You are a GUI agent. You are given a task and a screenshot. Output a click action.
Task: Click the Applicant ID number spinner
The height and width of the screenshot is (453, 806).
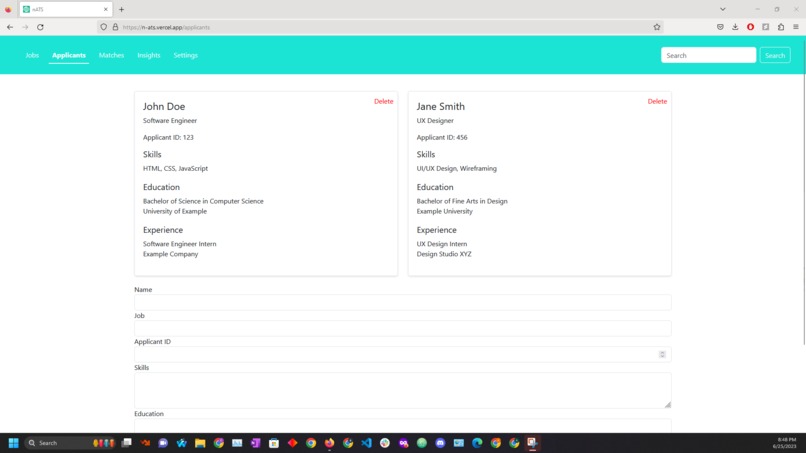(662, 354)
